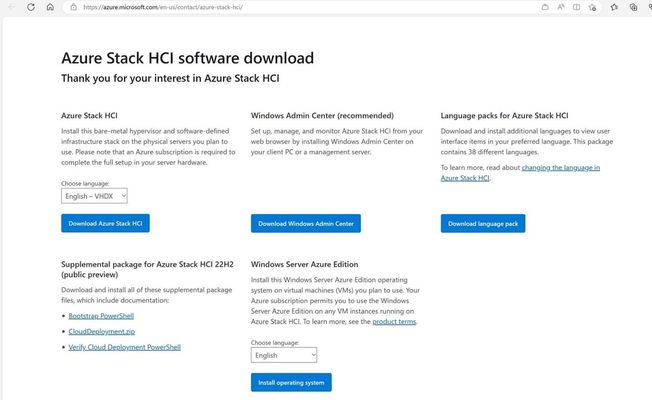652x400 pixels.
Task: Open the Collections icon
Action: click(633, 7)
